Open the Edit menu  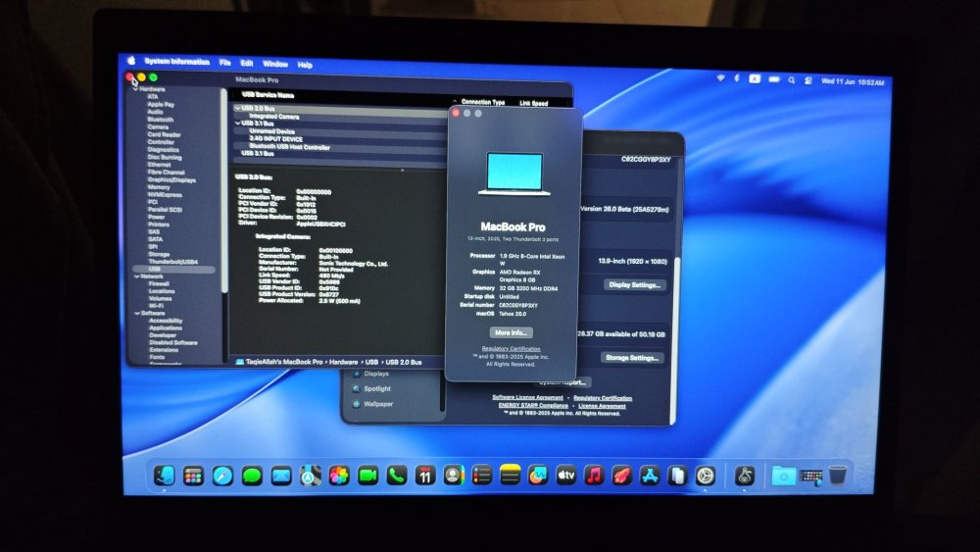(247, 63)
